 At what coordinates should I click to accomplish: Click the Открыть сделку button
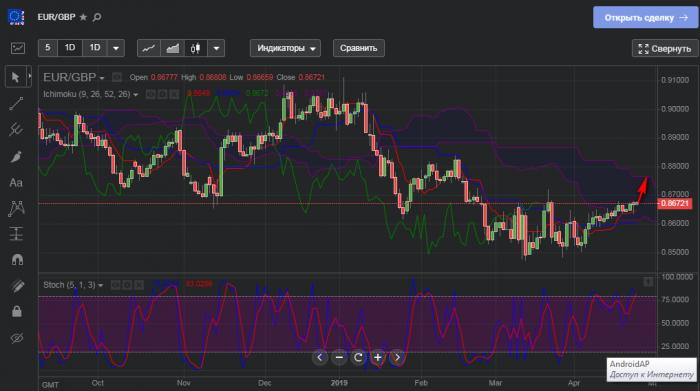pos(646,17)
